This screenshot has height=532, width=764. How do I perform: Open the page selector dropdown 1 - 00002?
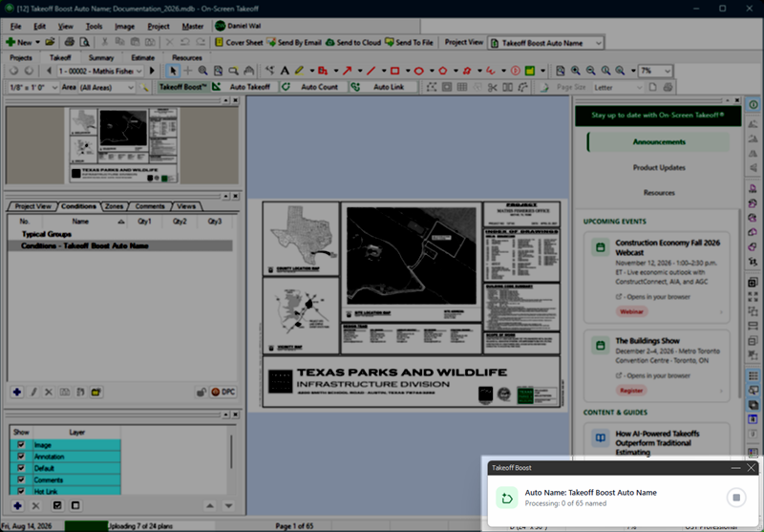click(x=100, y=71)
